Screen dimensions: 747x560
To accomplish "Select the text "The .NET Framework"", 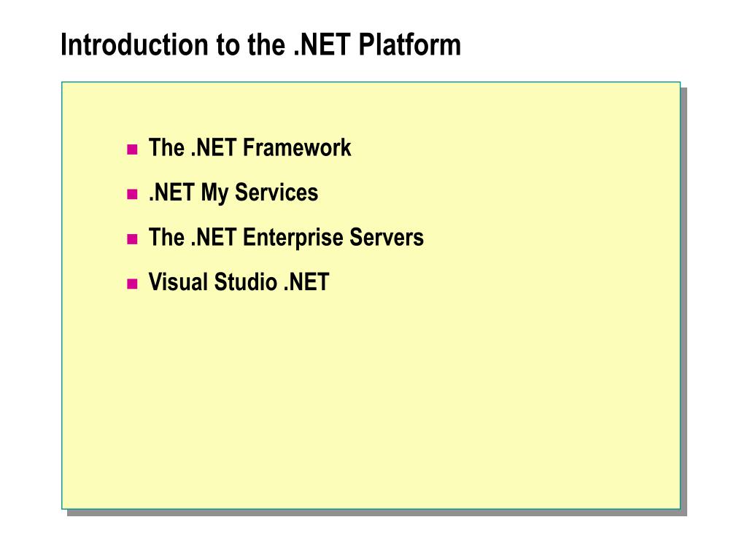I will (249, 147).
